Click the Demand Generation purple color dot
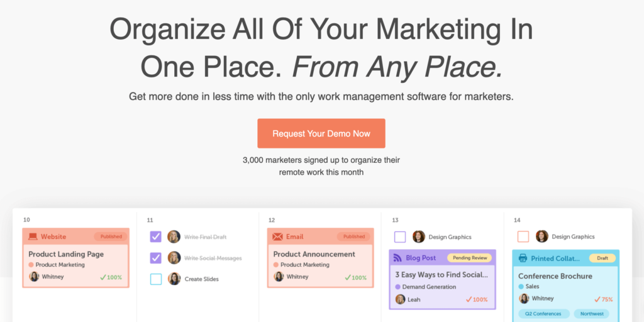Image resolution: width=644 pixels, height=322 pixels. point(397,287)
